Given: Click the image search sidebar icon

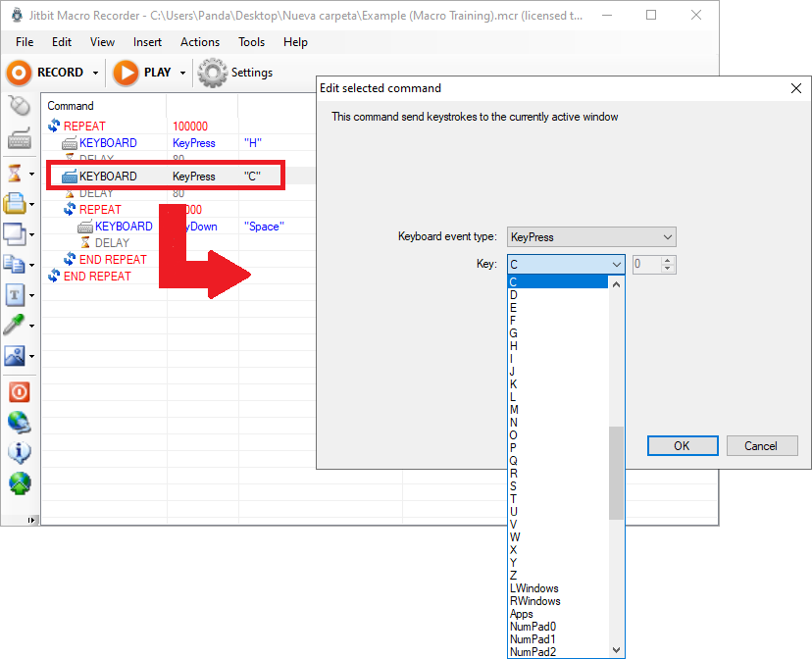Looking at the screenshot, I should click(x=15, y=356).
